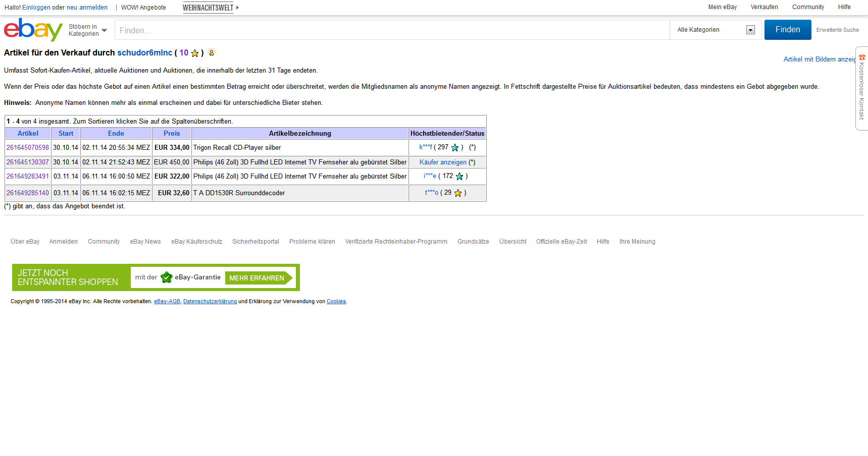Screen dimensions: 868x456
Task: Click the yellow star next to seller rating 10
Action: coord(195,53)
